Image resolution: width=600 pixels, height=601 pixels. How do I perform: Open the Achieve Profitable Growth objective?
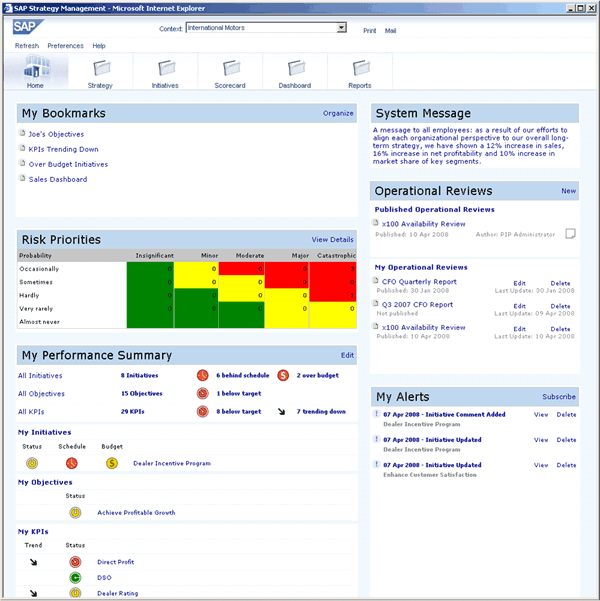[136, 512]
